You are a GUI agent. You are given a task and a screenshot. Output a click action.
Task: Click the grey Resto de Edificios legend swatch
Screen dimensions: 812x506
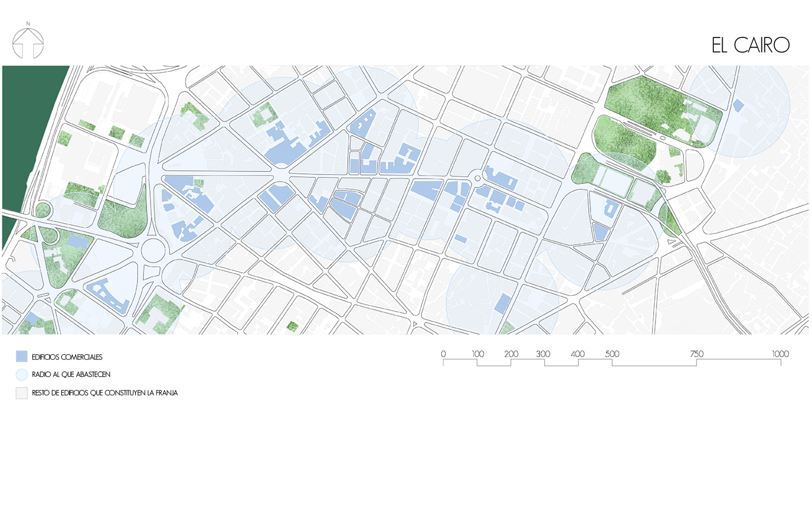click(x=21, y=393)
